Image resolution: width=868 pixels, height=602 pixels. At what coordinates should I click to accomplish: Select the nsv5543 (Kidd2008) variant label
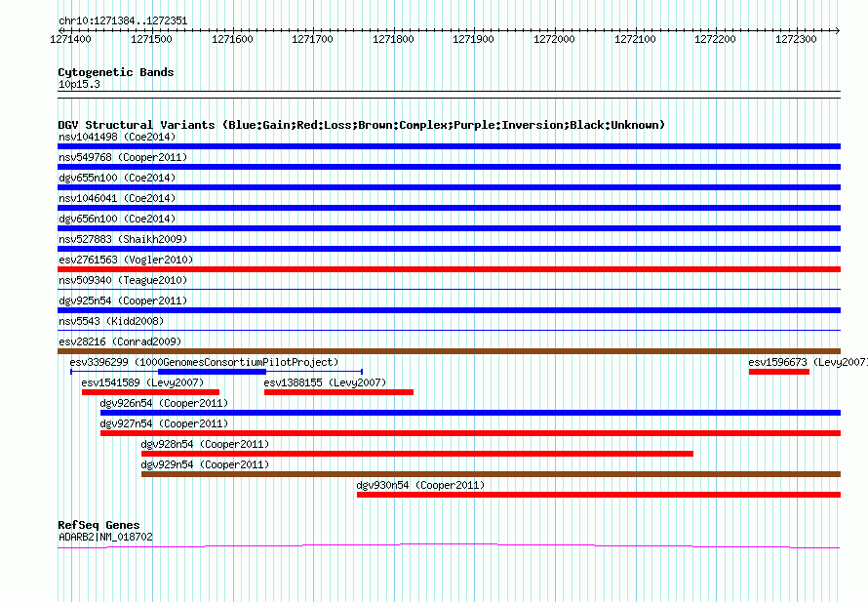(111, 321)
